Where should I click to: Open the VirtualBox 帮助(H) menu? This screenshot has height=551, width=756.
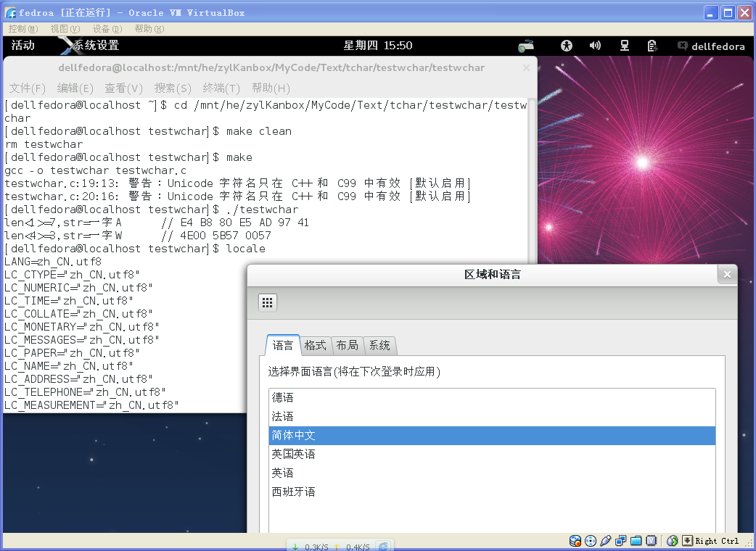[x=149, y=29]
